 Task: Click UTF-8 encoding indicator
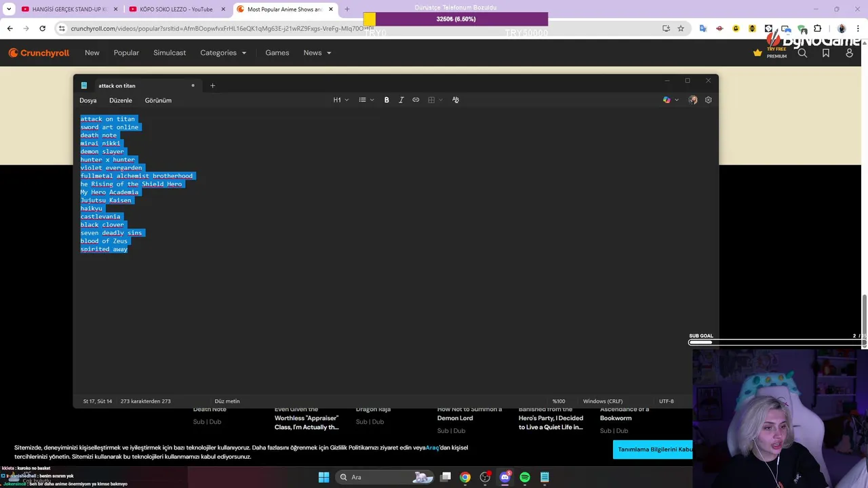pos(667,401)
